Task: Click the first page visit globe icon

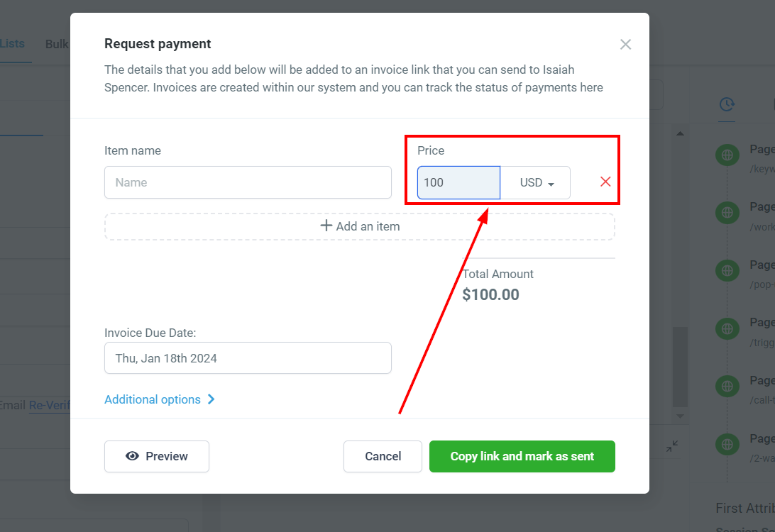Action: (727, 155)
